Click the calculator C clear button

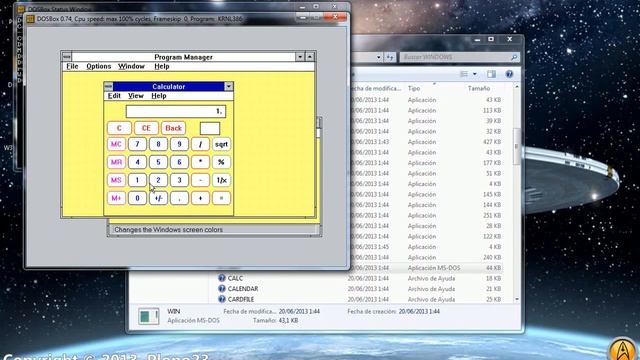click(119, 128)
